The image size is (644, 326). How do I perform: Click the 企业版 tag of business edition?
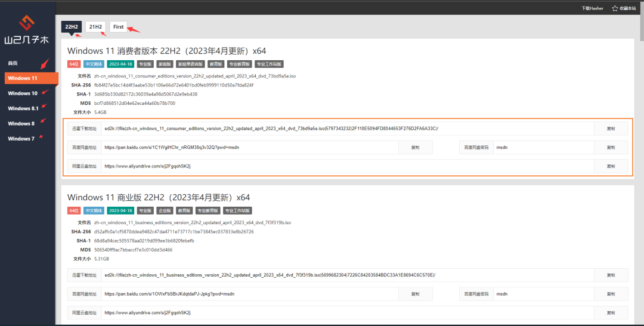[x=165, y=210]
